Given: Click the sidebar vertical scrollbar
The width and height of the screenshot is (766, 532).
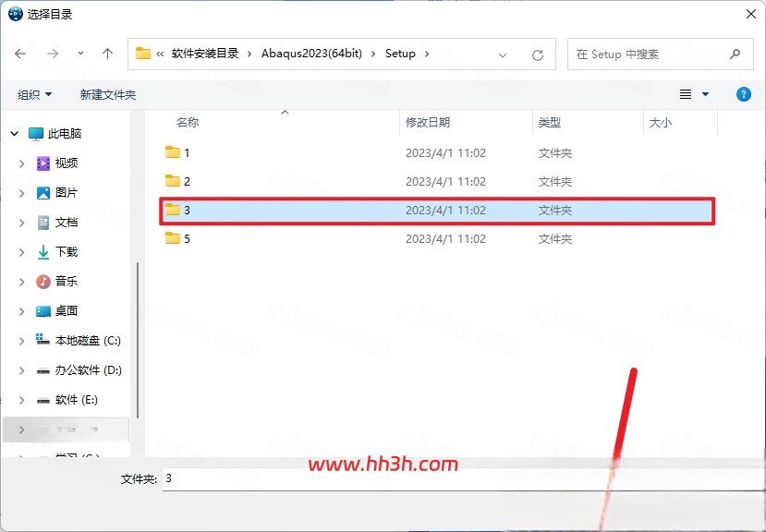Looking at the screenshot, I should [x=138, y=340].
